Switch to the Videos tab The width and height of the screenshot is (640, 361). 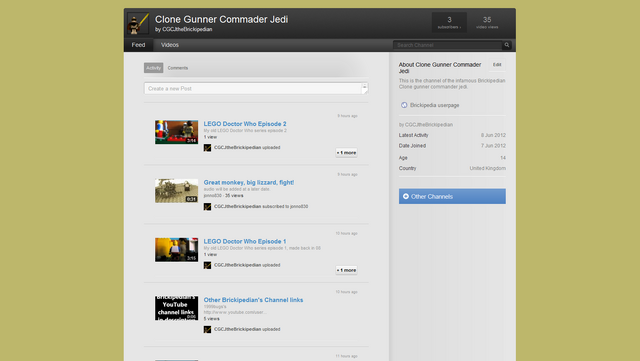pyautogui.click(x=170, y=45)
